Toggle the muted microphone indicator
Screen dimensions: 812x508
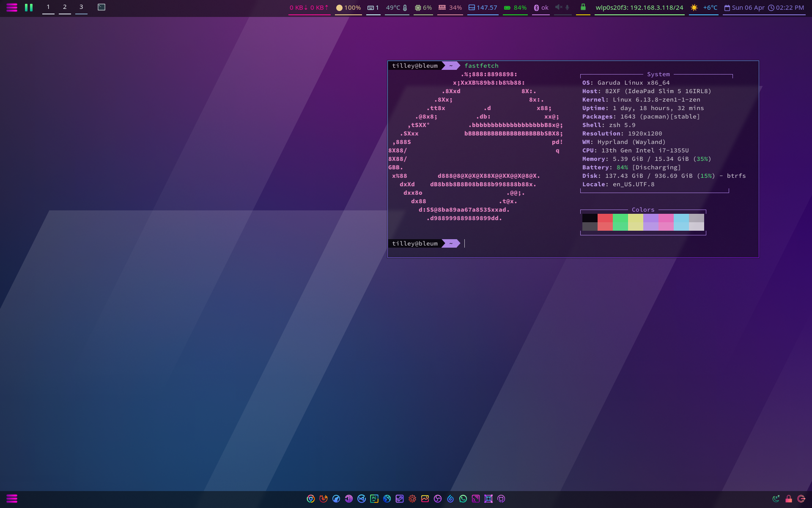[568, 7]
